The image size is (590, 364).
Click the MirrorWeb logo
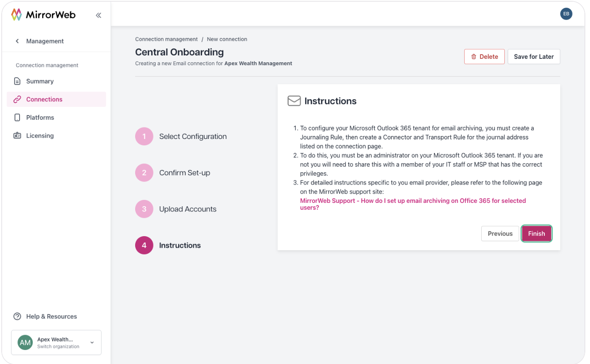point(43,15)
